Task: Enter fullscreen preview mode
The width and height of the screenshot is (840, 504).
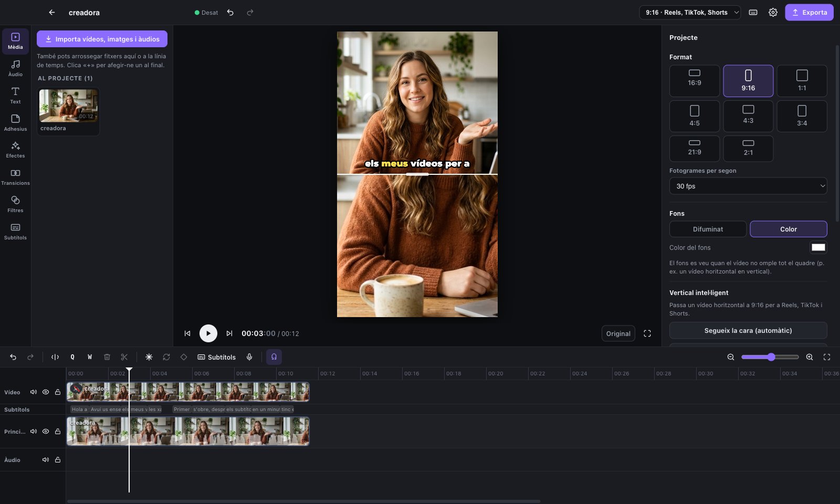Action: click(647, 333)
